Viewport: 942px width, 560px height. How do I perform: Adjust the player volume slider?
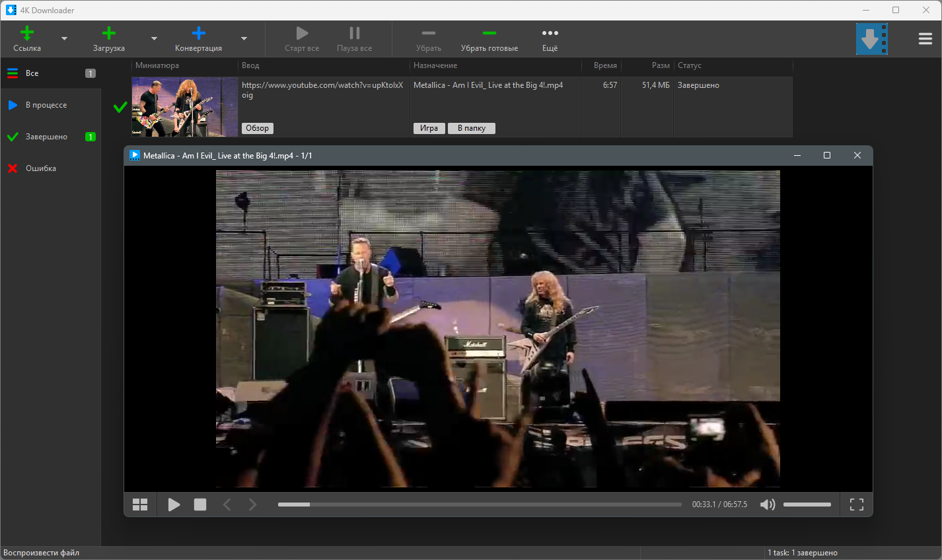[807, 505]
